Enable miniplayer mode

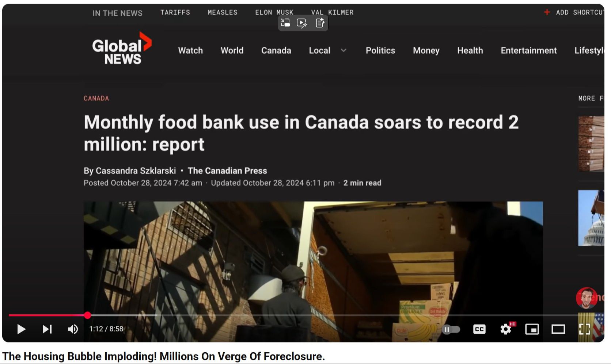pyautogui.click(x=532, y=329)
